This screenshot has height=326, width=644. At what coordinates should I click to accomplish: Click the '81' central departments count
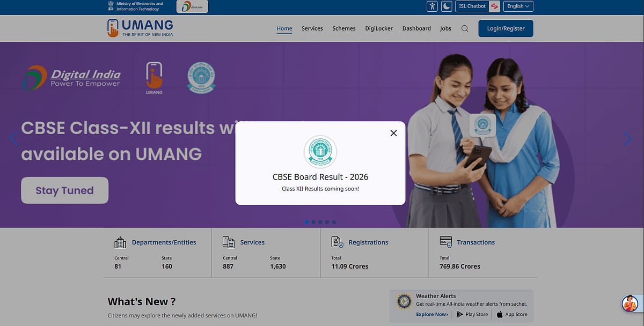tap(118, 266)
